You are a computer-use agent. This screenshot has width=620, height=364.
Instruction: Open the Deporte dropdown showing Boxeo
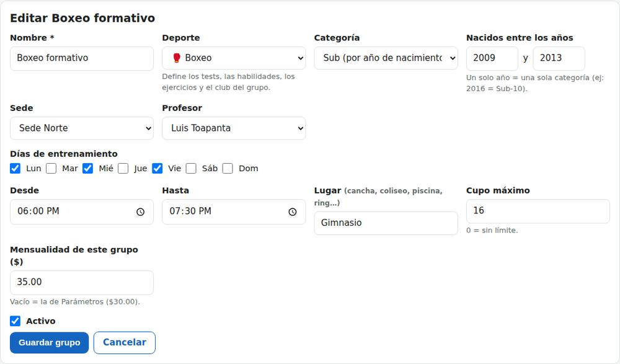234,58
